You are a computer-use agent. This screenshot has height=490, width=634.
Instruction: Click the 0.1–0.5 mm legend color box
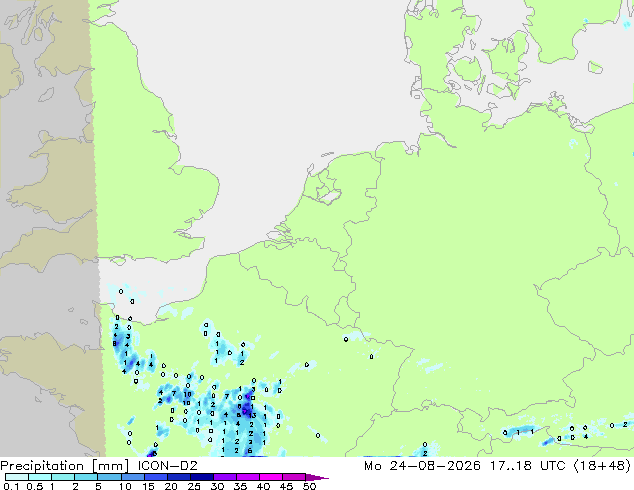pos(17,477)
